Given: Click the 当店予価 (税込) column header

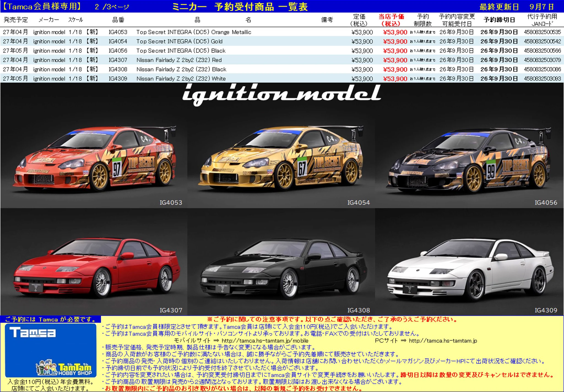Looking at the screenshot, I should (x=391, y=20).
